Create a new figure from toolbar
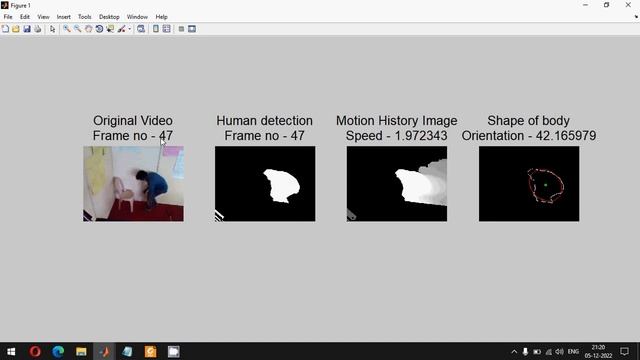Viewport: 640px width, 360px height. point(5,29)
